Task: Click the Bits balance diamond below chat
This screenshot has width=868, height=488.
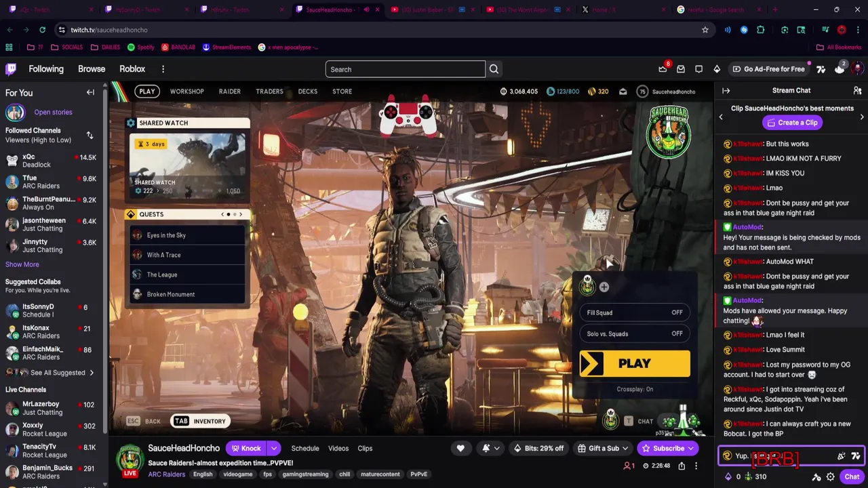Action: pyautogui.click(x=728, y=476)
